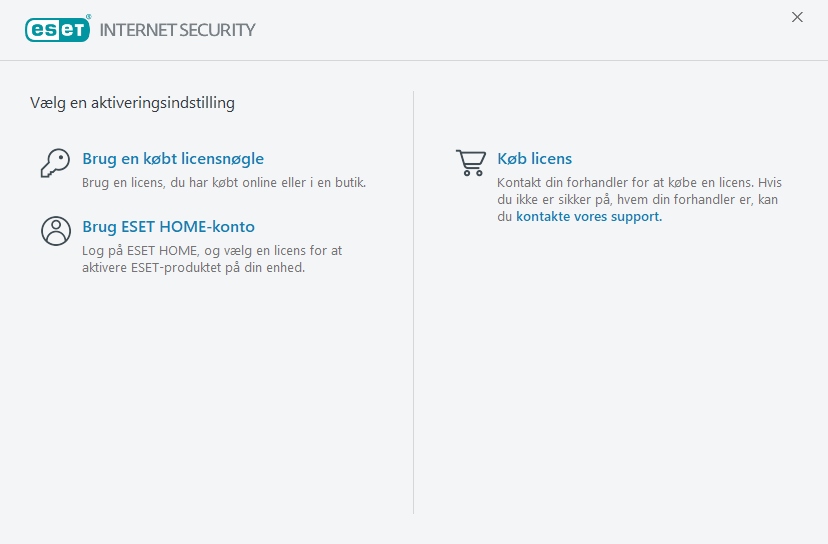Click the 'INTERNET SECURITY' product title
Image resolution: width=828 pixels, height=544 pixels.
coord(177,30)
